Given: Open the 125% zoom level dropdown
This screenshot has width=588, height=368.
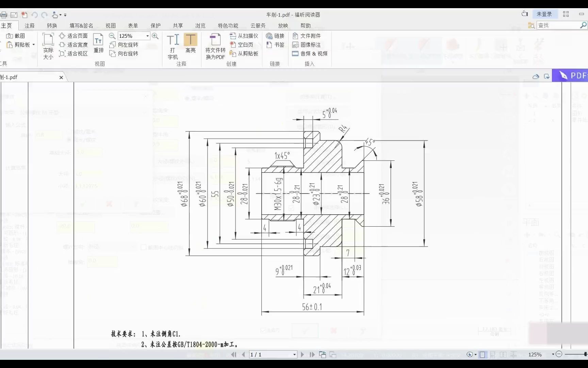Looking at the screenshot, I should point(147,36).
